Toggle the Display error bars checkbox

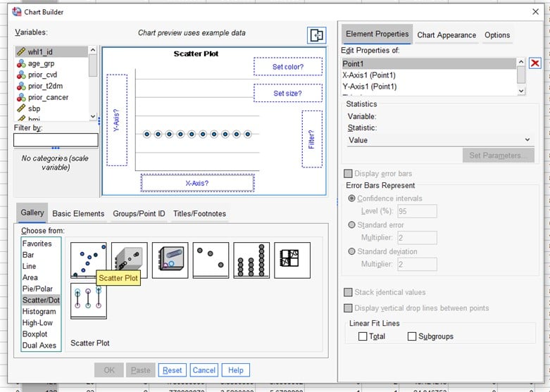click(x=348, y=174)
